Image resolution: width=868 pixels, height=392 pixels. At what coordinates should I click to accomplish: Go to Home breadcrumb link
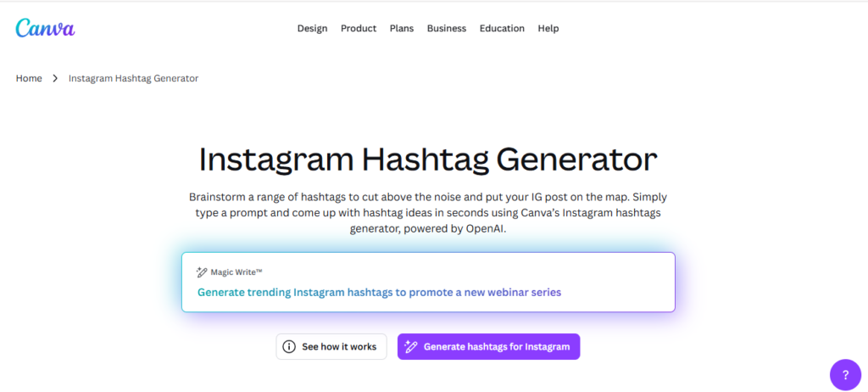(x=29, y=78)
